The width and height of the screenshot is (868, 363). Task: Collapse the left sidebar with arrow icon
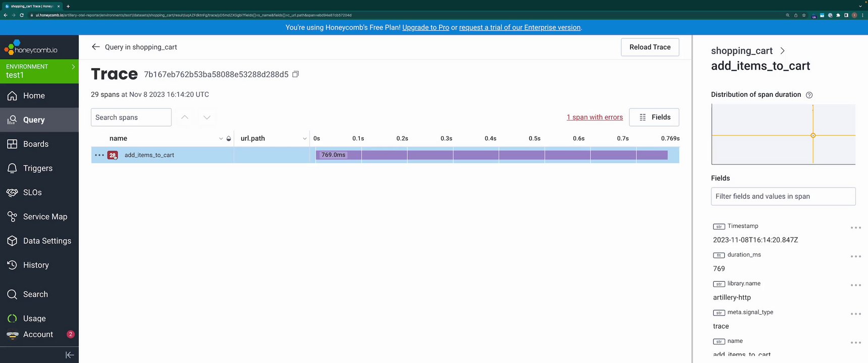point(70,355)
